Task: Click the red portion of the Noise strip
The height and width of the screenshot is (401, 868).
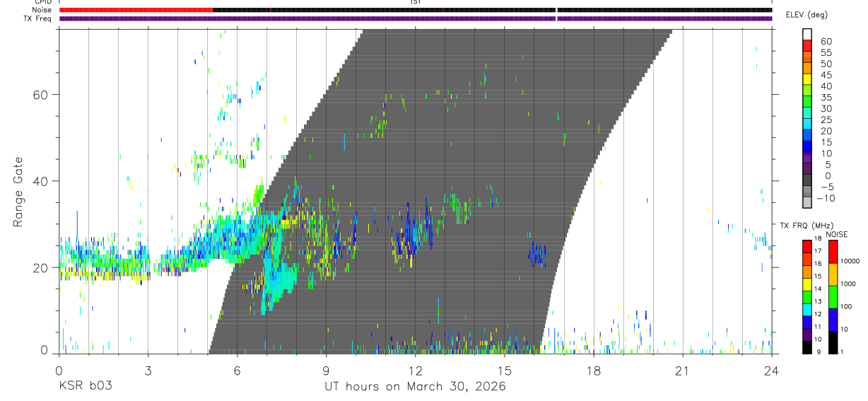Action: pyautogui.click(x=136, y=10)
